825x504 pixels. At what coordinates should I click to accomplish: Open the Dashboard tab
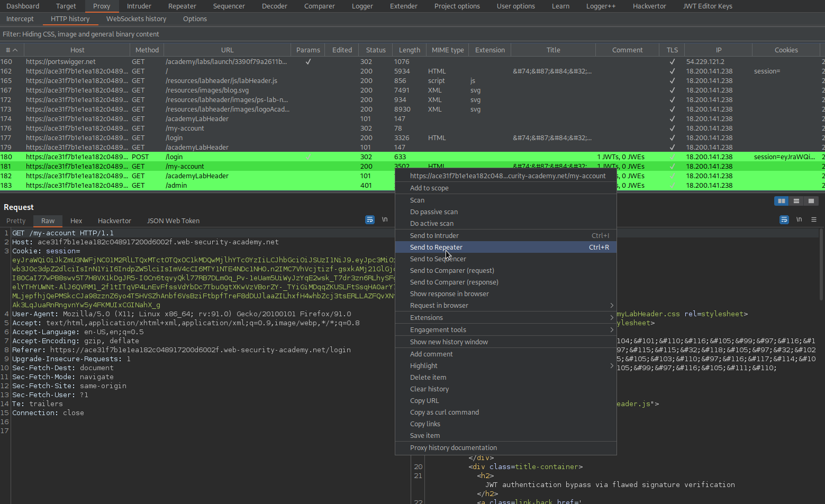click(23, 6)
